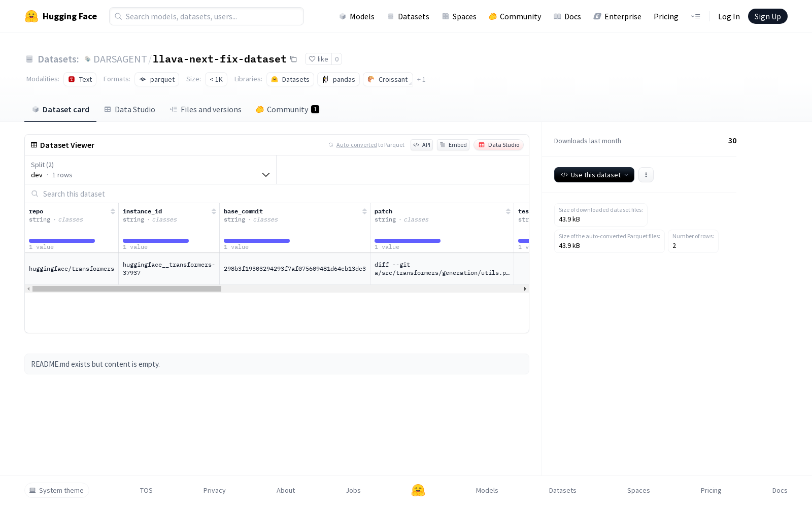The height and width of the screenshot is (508, 812).
Task: Open About footer link
Action: pos(286,490)
